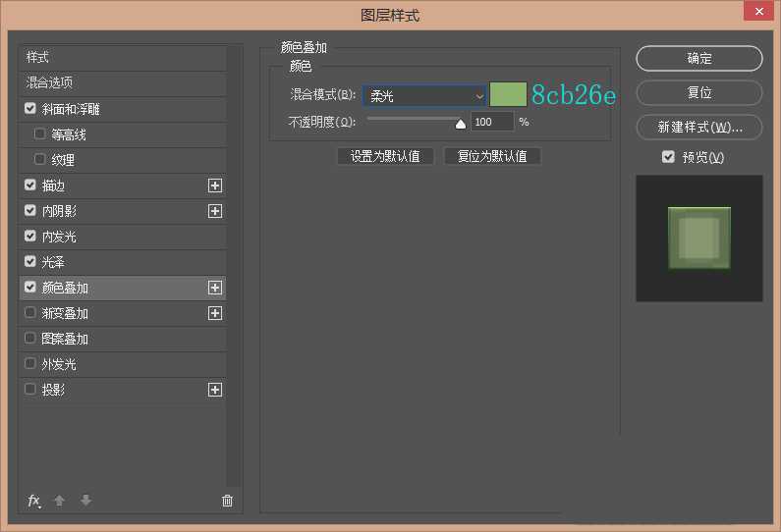Screen dimensions: 781x532
Task: Add another 颜色叠加 effect with plus icon
Action: point(215,288)
